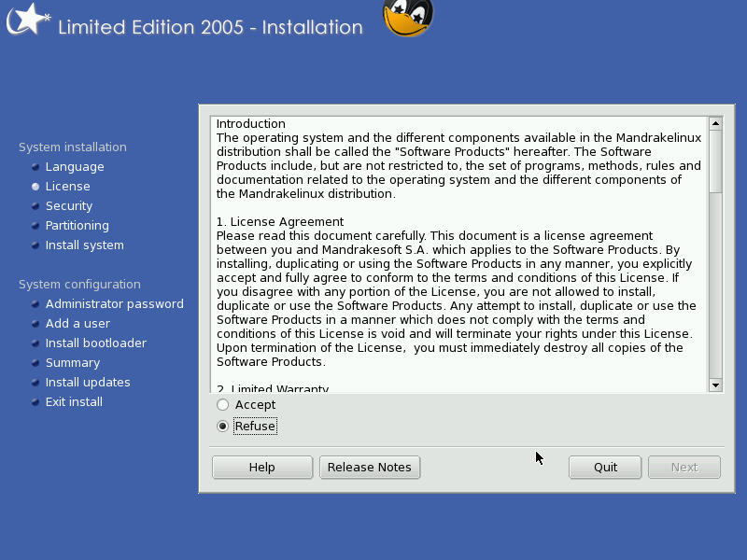View the Release Notes
Image resolution: width=747 pixels, height=560 pixels.
[370, 468]
